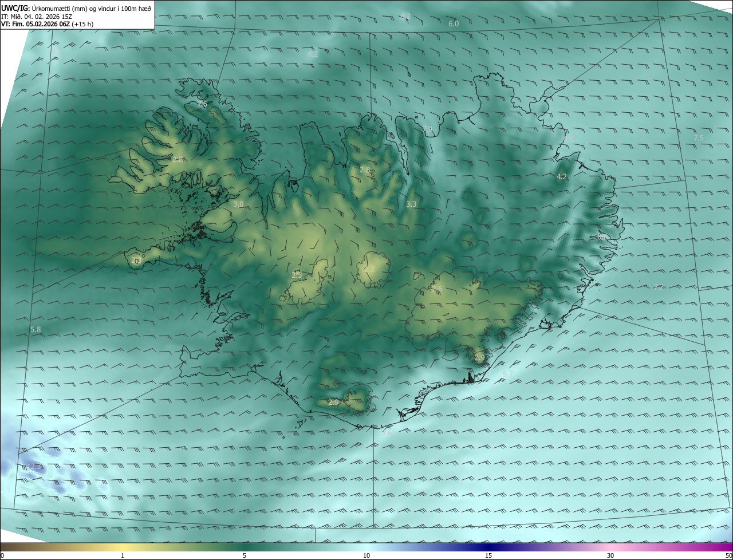The image size is (733, 560).
Task: Click the 5.8 value over the western sea
Action: 36,330
